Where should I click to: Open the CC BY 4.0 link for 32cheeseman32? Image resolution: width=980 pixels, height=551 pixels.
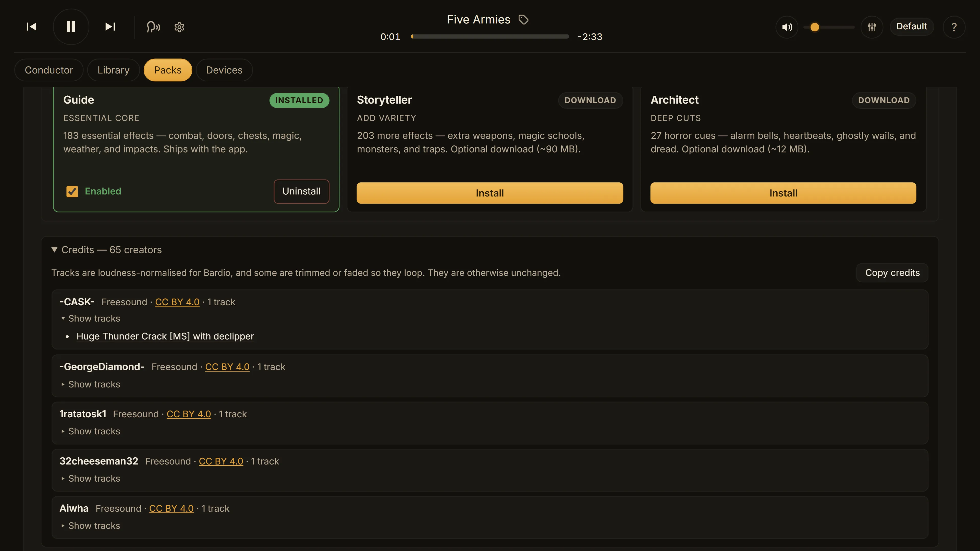click(x=221, y=461)
